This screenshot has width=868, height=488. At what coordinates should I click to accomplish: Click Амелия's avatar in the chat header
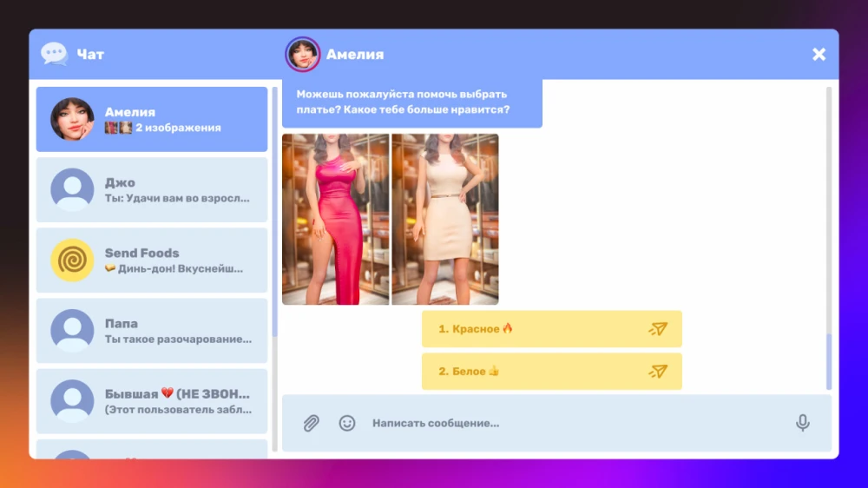[x=302, y=54]
